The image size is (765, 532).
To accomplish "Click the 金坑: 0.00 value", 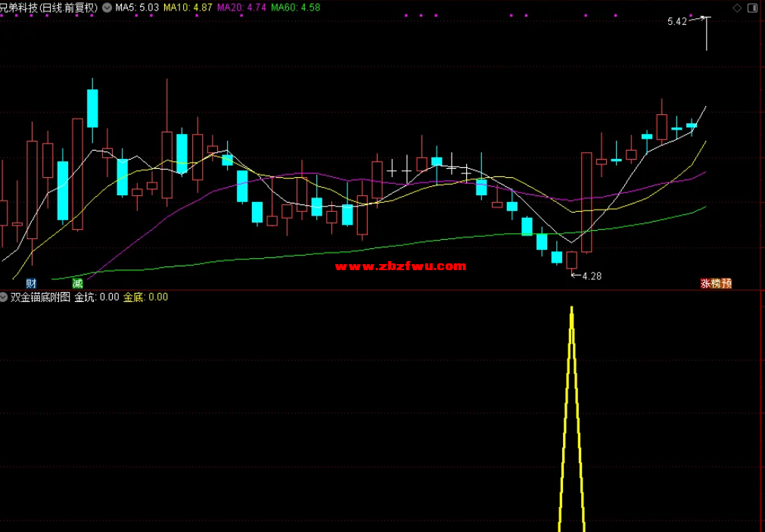I will click(97, 297).
